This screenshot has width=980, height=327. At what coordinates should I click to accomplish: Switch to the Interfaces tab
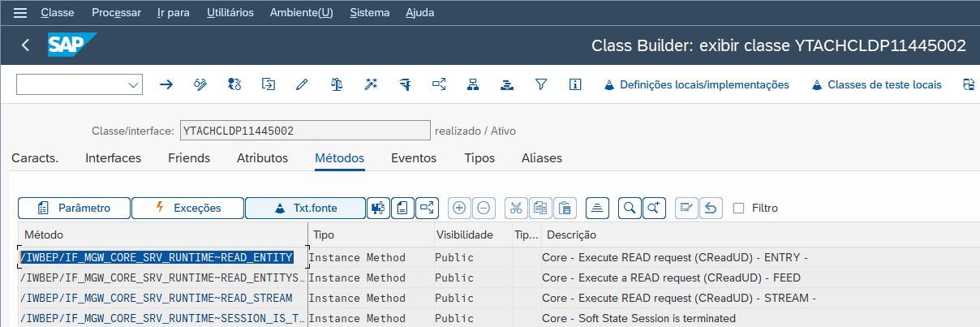(113, 158)
